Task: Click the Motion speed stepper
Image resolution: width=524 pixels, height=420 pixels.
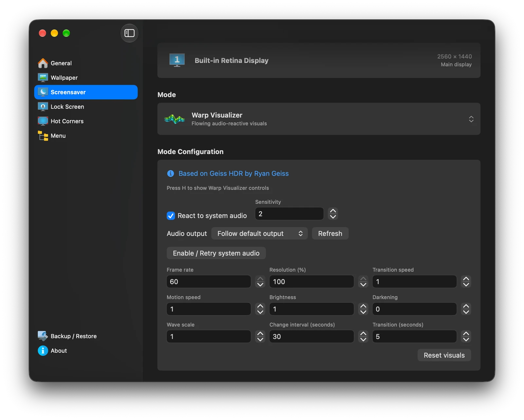Action: (260, 309)
